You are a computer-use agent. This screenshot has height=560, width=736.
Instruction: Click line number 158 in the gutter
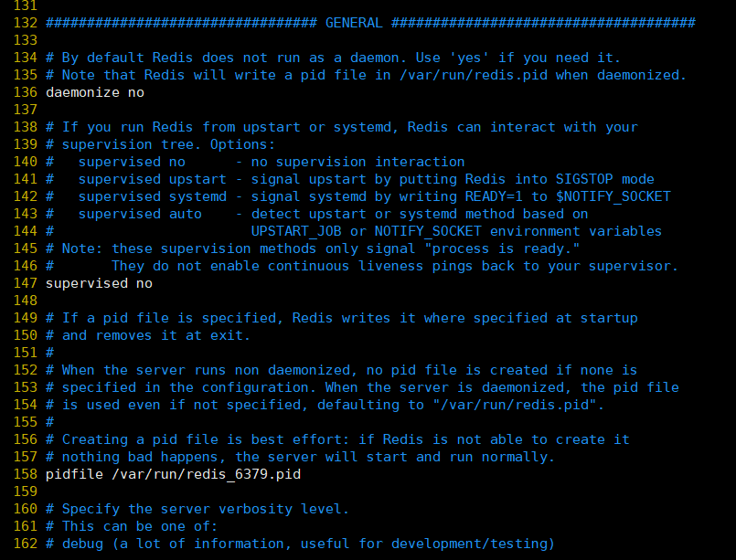pos(26,474)
